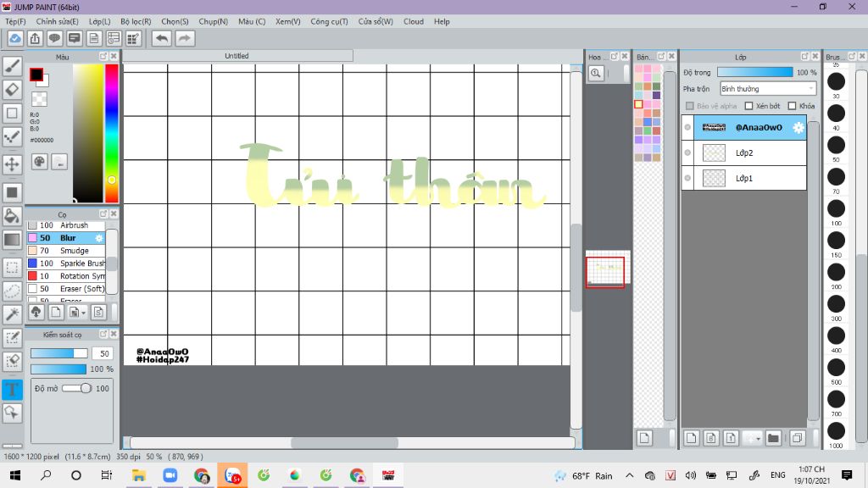Toggle visibility of Lớp1 layer
This screenshot has height=488, width=868.
coord(687,178)
